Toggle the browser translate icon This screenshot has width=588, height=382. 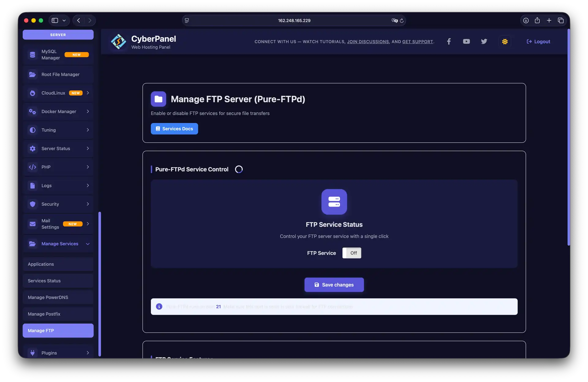pyautogui.click(x=394, y=21)
